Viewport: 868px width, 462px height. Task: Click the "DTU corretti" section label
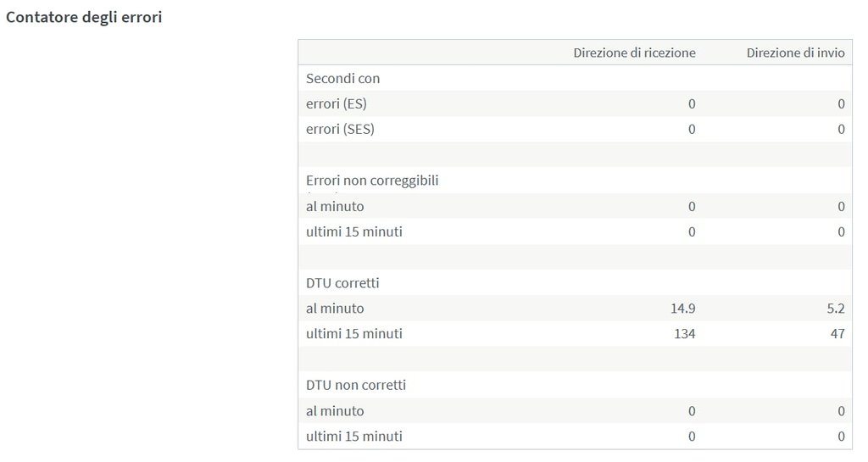[342, 282]
